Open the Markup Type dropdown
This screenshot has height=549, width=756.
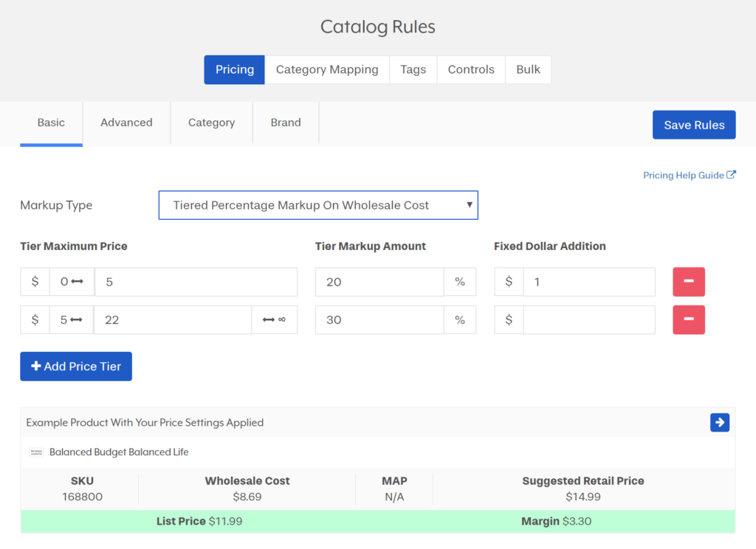click(318, 205)
